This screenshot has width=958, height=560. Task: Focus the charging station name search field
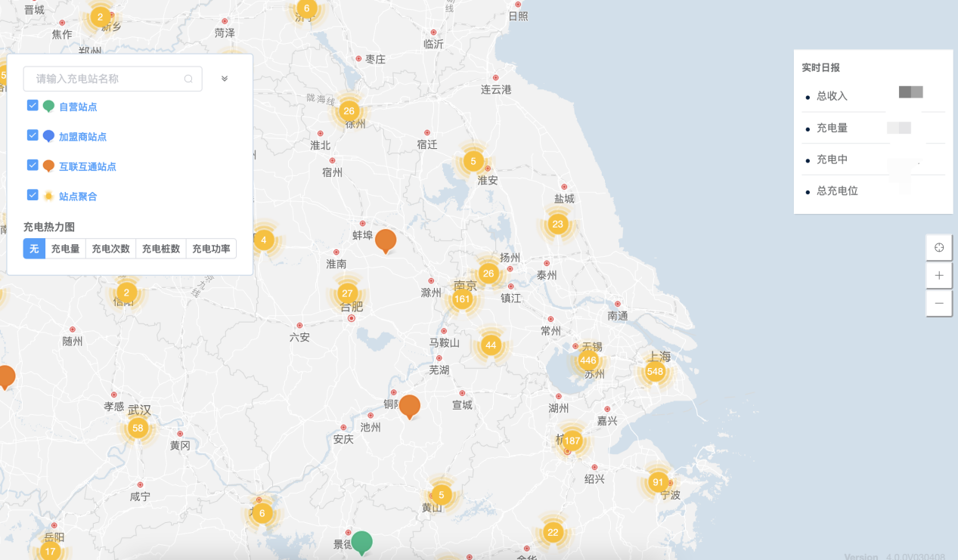[106, 79]
